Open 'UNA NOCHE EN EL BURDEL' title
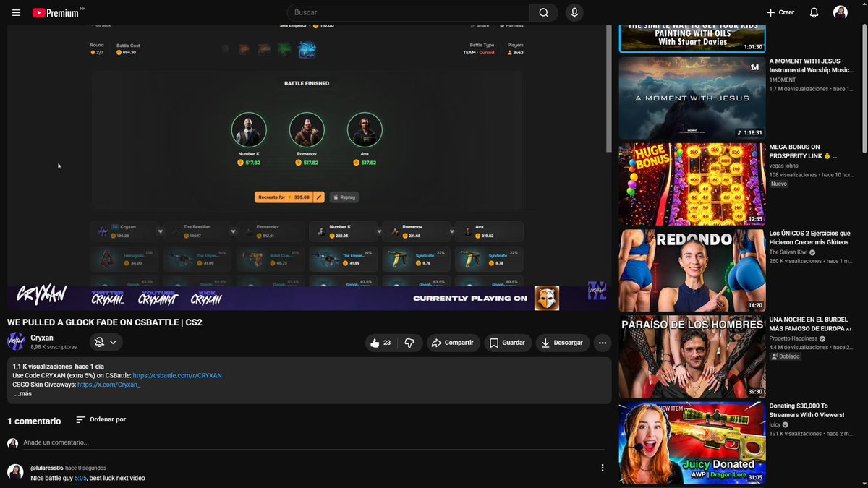The height and width of the screenshot is (488, 868). [x=810, y=324]
